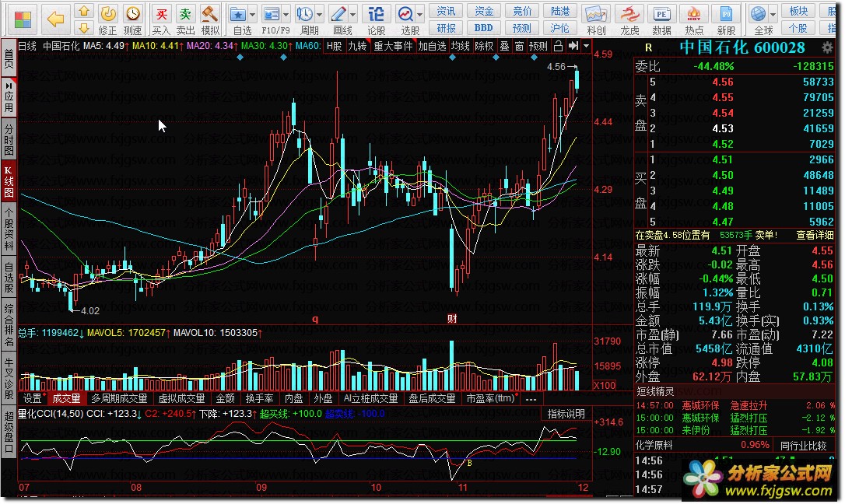
Task: Toggle 预测 forecast in chart header
Action: [x=538, y=47]
